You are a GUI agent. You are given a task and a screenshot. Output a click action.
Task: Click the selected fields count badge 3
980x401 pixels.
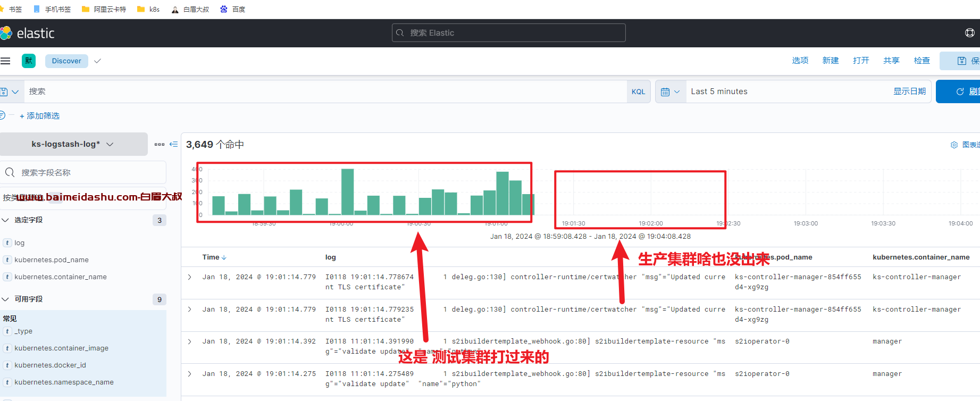pyautogui.click(x=160, y=220)
